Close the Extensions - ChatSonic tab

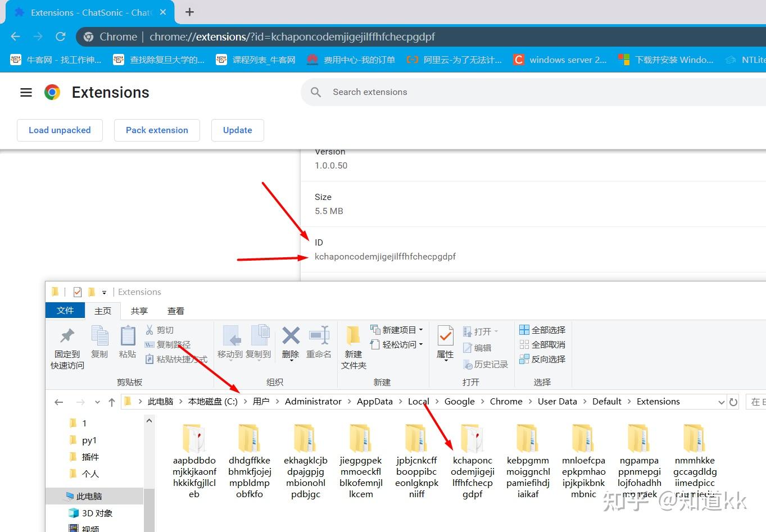[163, 12]
